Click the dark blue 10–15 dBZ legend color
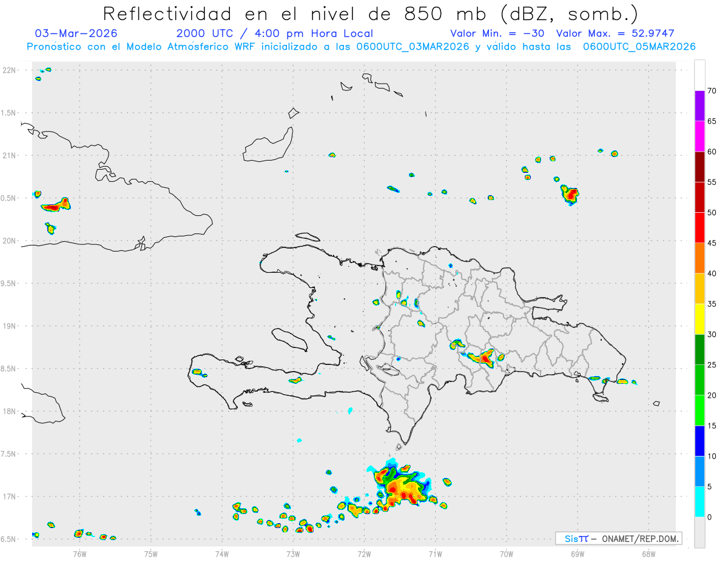 pyautogui.click(x=699, y=441)
